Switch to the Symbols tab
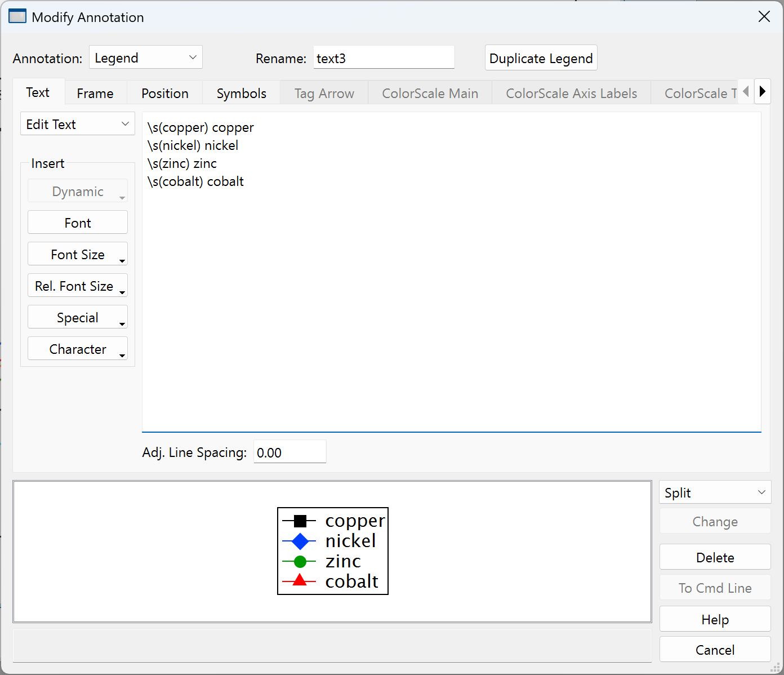The height and width of the screenshot is (675, 784). (241, 94)
